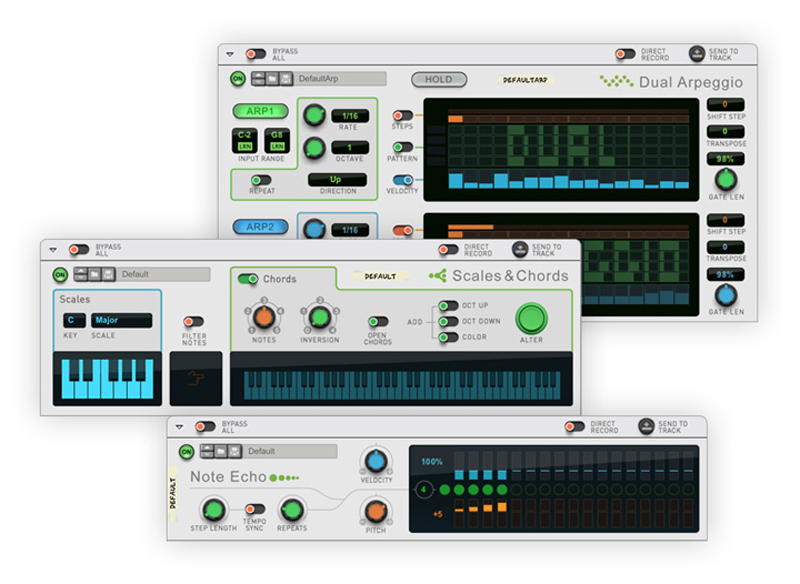This screenshot has height=584, width=800.
Task: Click the Up direction display
Action: [x=337, y=180]
